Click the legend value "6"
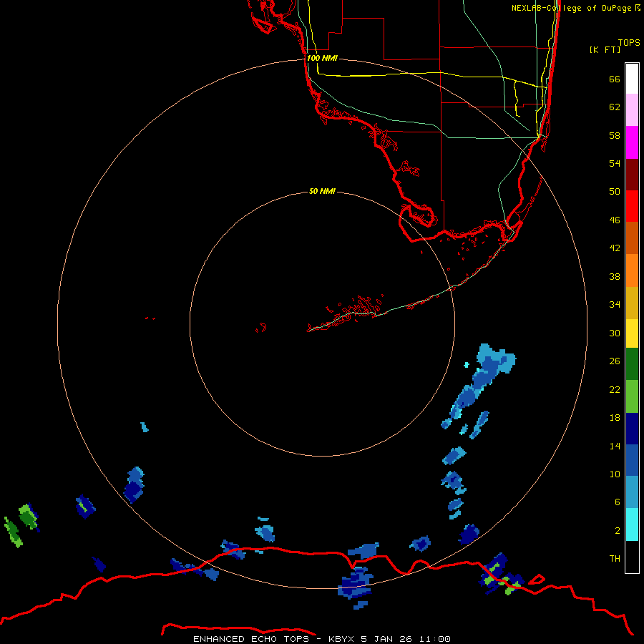Image resolution: width=644 pixels, height=644 pixels. pos(618,502)
